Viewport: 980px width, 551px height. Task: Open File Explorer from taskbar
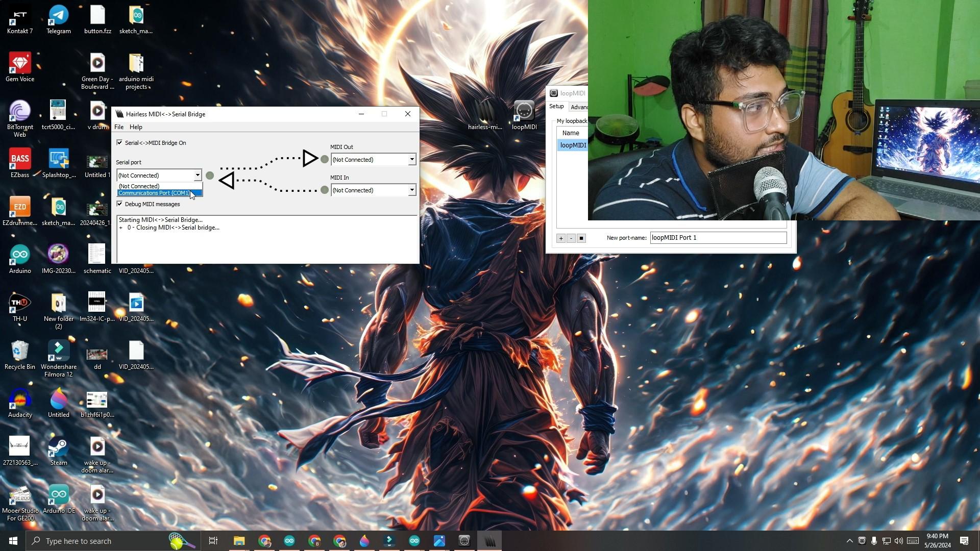(239, 541)
